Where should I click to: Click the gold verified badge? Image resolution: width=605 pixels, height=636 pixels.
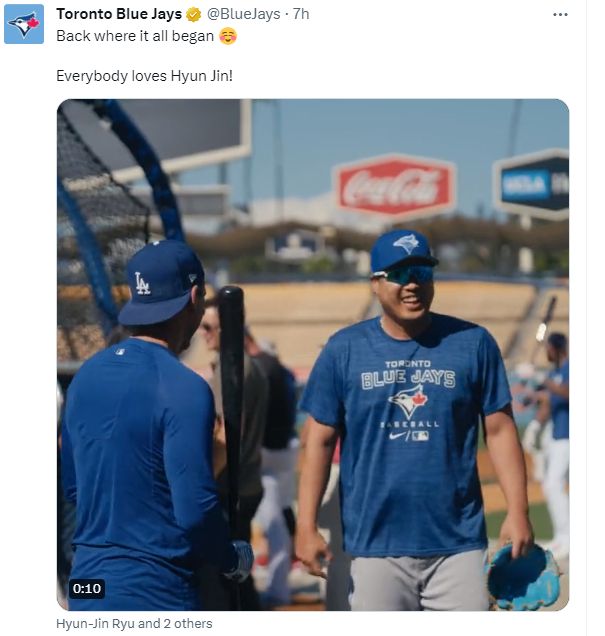(x=195, y=14)
